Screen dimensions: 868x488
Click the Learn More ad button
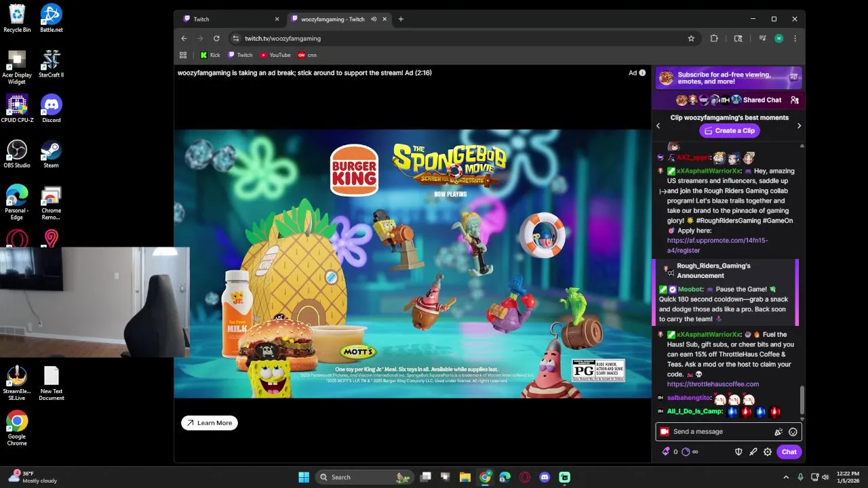click(x=210, y=423)
